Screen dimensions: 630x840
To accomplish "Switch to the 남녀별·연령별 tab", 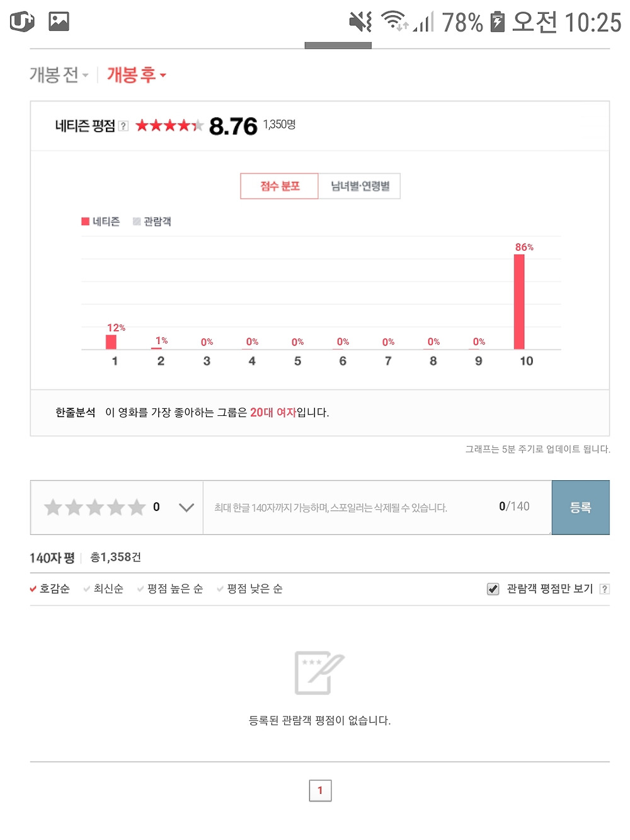I will pyautogui.click(x=360, y=186).
